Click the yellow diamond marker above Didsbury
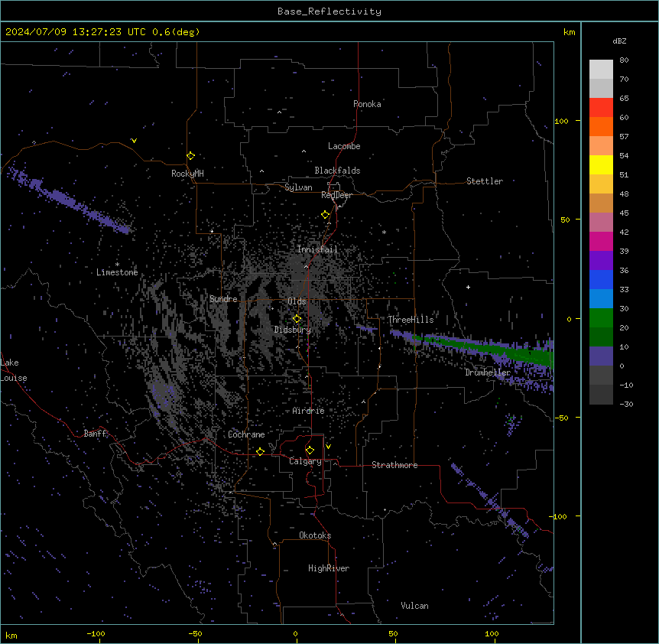The image size is (659, 644). (297, 319)
